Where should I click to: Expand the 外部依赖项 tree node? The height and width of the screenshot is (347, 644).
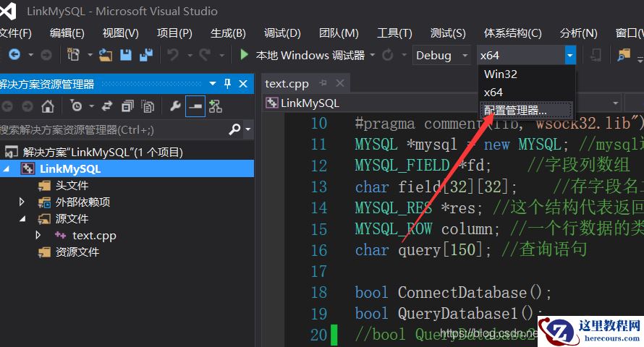(22, 202)
